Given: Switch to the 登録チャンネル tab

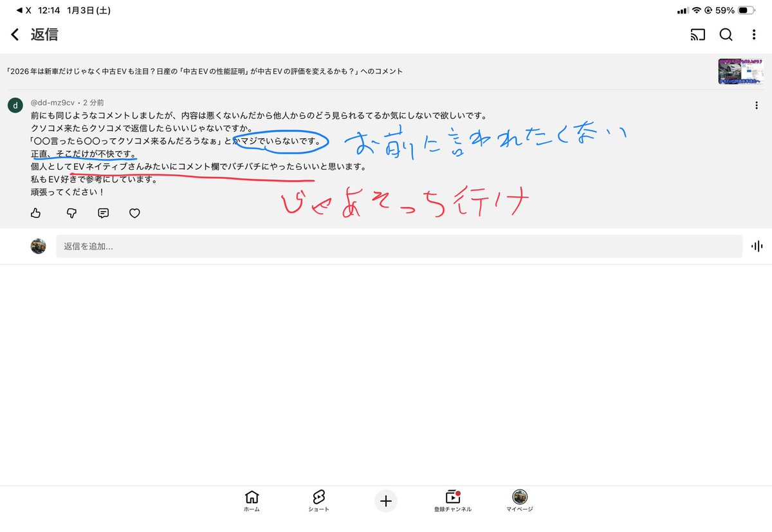Looking at the screenshot, I should click(x=454, y=501).
